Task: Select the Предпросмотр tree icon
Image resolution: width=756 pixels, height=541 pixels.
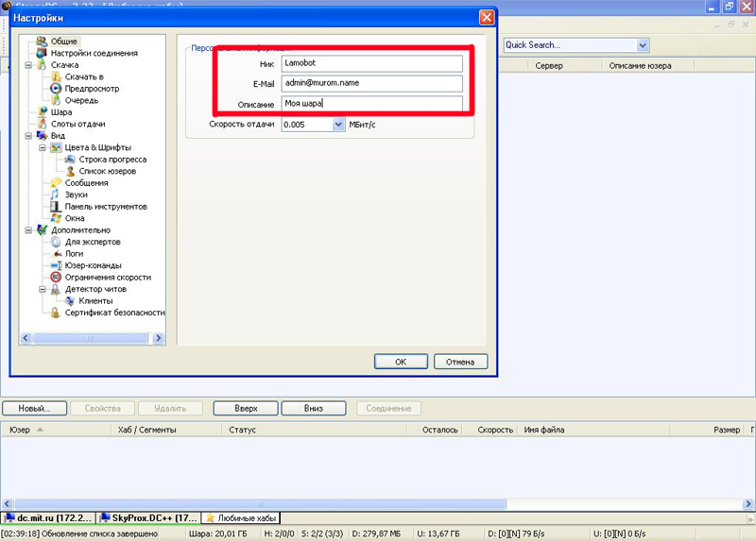Action: click(x=57, y=89)
